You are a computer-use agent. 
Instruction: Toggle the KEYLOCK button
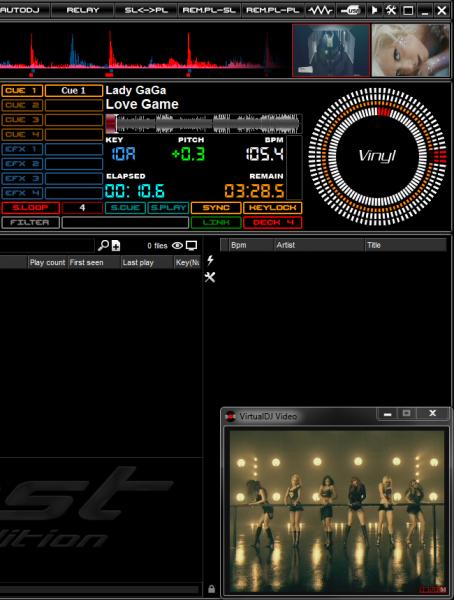pyautogui.click(x=273, y=208)
